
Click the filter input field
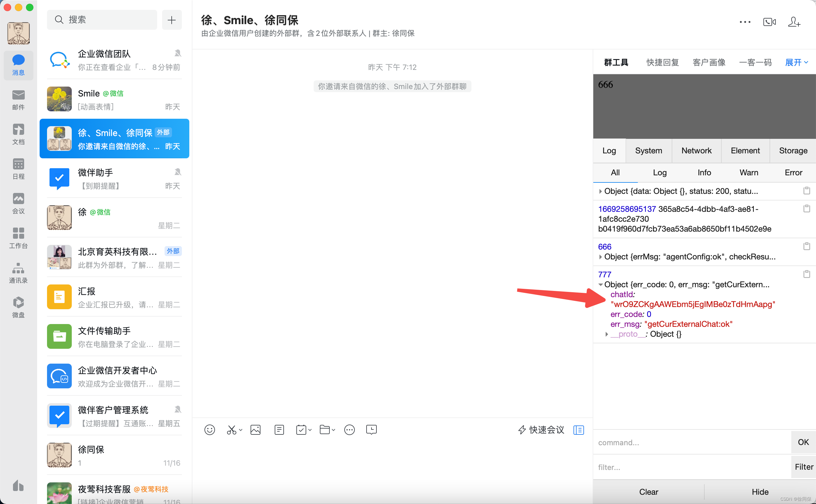click(692, 467)
